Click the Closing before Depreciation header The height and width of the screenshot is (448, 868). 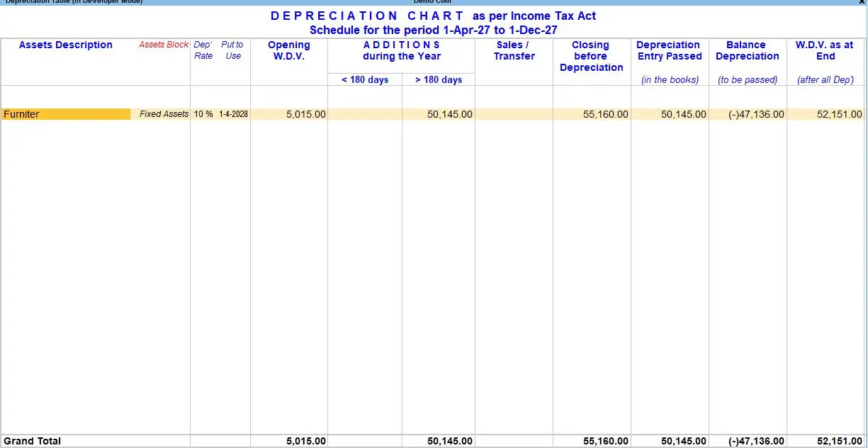tap(591, 56)
